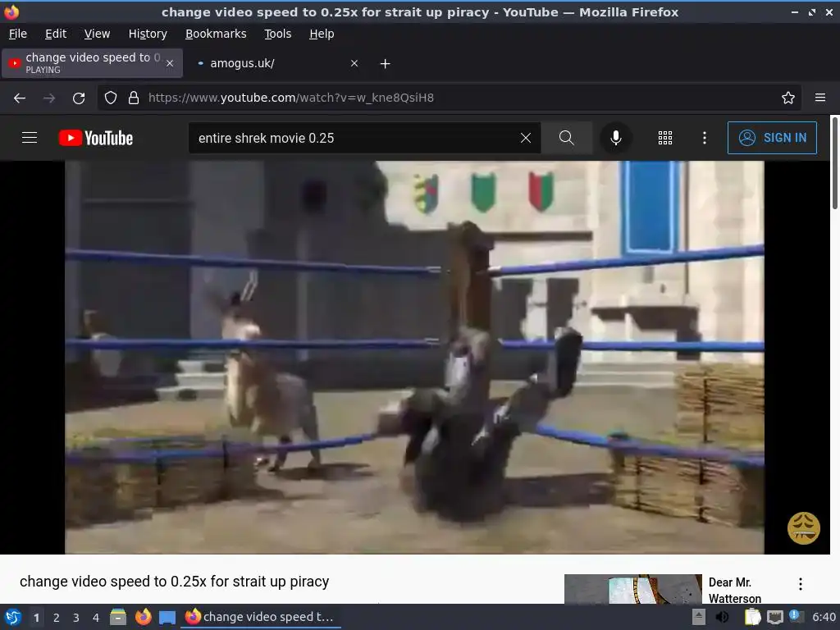Click the weary emoji overlay icon
Image resolution: width=840 pixels, height=630 pixels.
point(804,528)
